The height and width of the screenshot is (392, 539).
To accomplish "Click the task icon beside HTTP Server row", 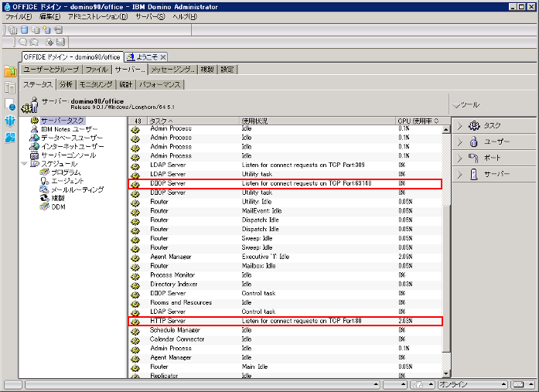I will (135, 322).
